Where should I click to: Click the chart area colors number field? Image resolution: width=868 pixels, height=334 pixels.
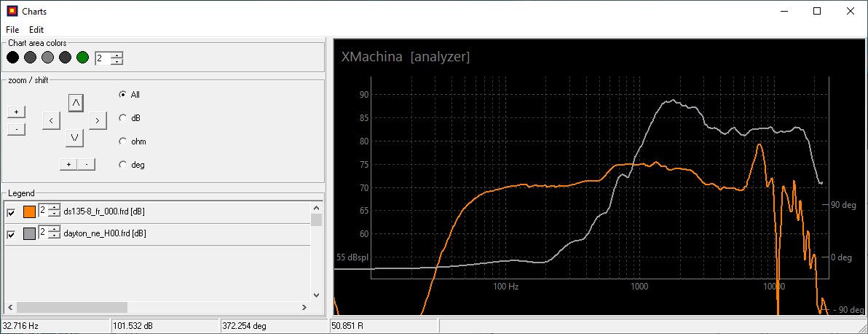103,58
